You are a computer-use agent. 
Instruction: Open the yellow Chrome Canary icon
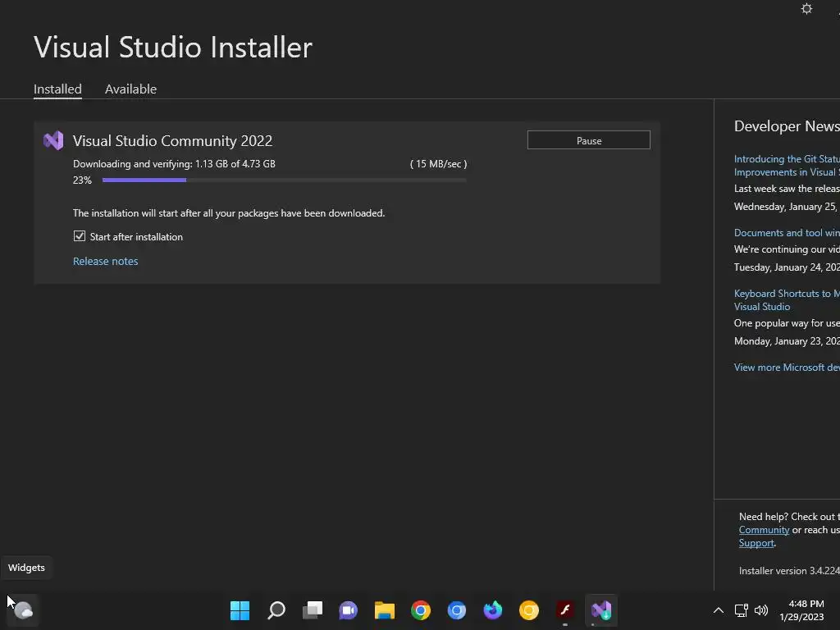point(529,610)
